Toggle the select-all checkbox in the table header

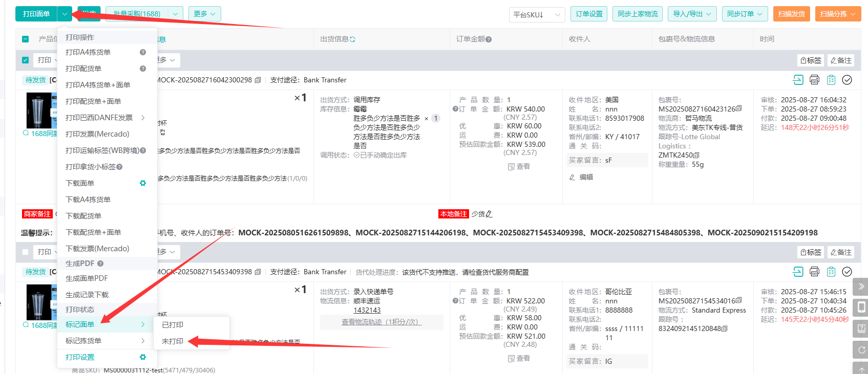26,39
